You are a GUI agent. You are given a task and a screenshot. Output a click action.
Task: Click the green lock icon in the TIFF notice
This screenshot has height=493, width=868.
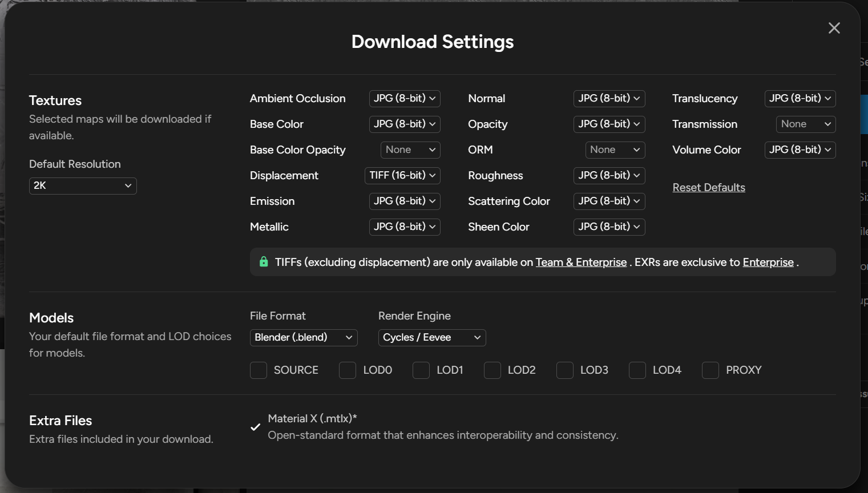coord(264,261)
